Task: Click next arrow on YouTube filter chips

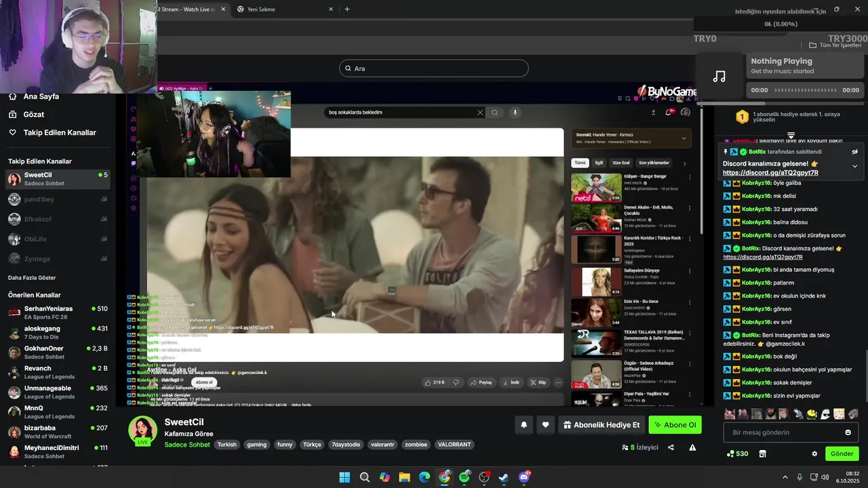Action: 684,163
